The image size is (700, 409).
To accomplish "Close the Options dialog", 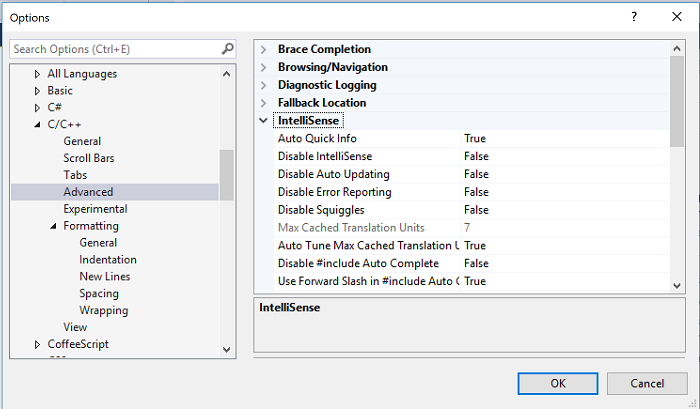I will [x=677, y=17].
